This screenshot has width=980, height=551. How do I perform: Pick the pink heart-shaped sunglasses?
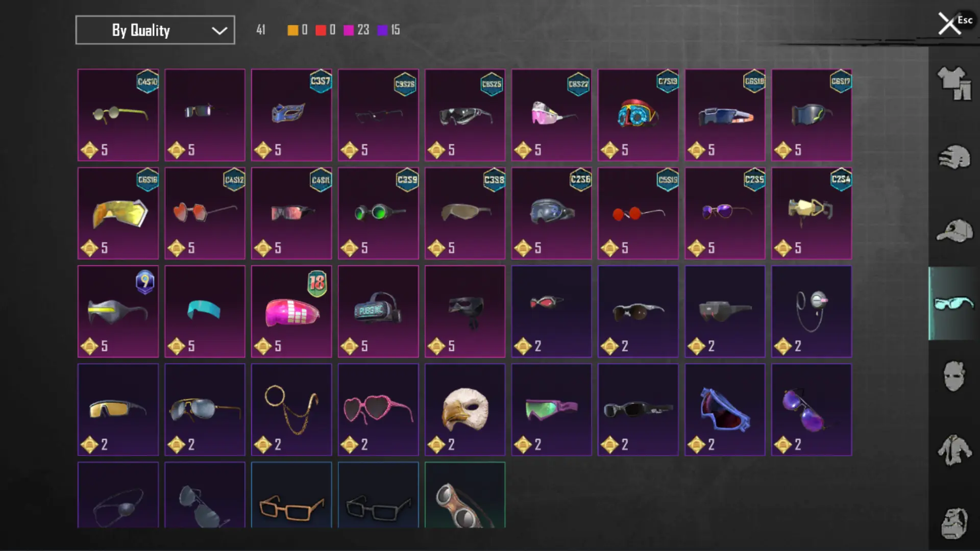[378, 410]
